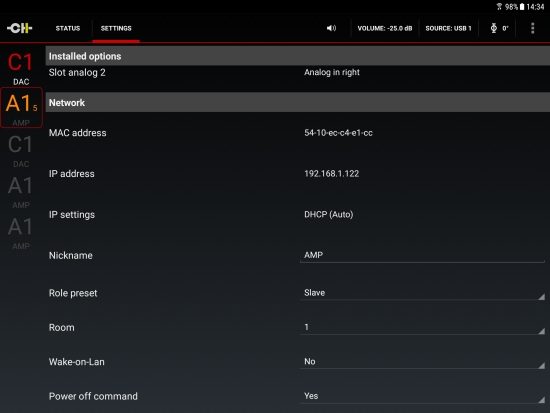Image resolution: width=550 pixels, height=413 pixels.
Task: Edit the Nickname field
Action: click(423, 255)
